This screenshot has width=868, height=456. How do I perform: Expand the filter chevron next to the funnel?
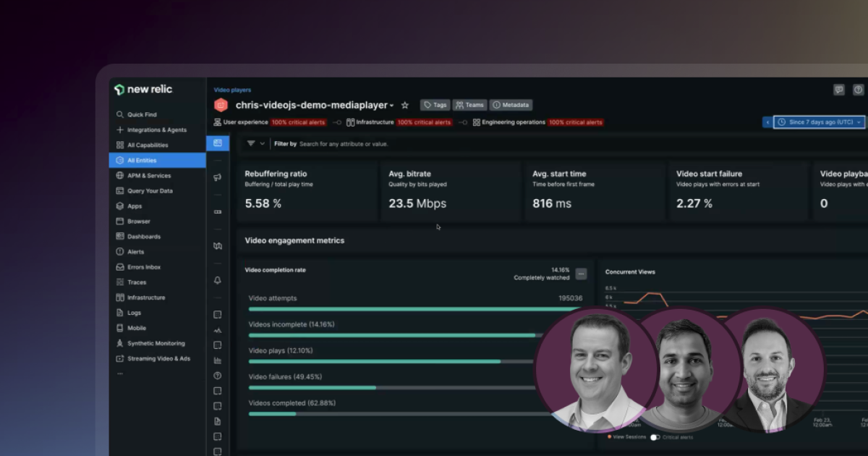pos(262,143)
